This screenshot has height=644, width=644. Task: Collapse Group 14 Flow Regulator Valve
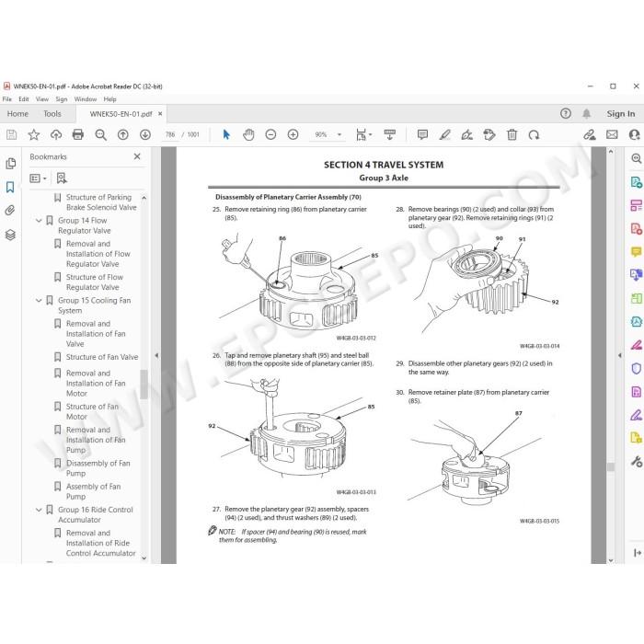(x=39, y=221)
